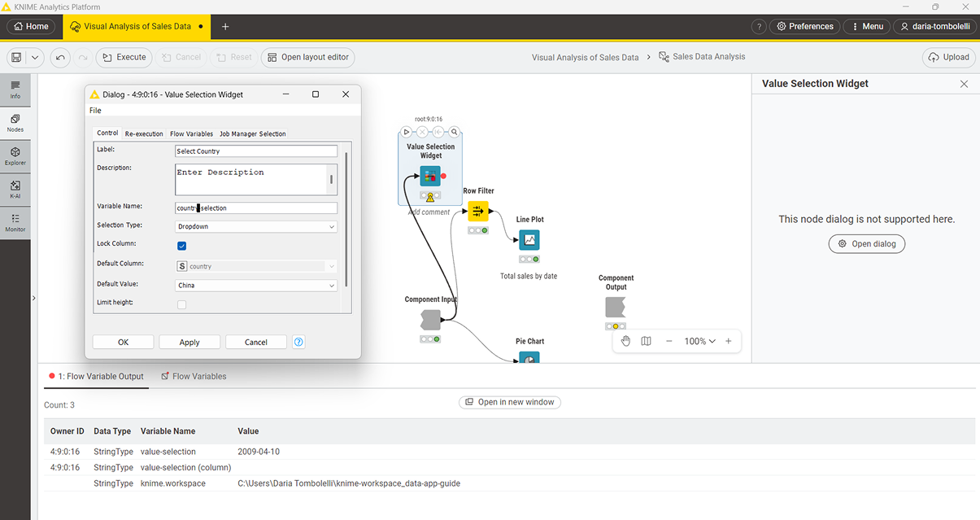The image size is (980, 520).
Task: Open the canvas zoom level dropdown
Action: pos(698,340)
